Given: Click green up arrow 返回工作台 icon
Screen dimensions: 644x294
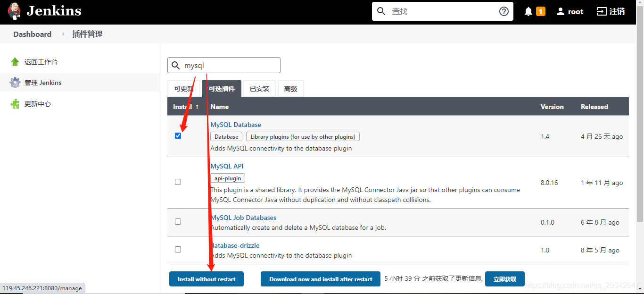Looking at the screenshot, I should tap(15, 62).
